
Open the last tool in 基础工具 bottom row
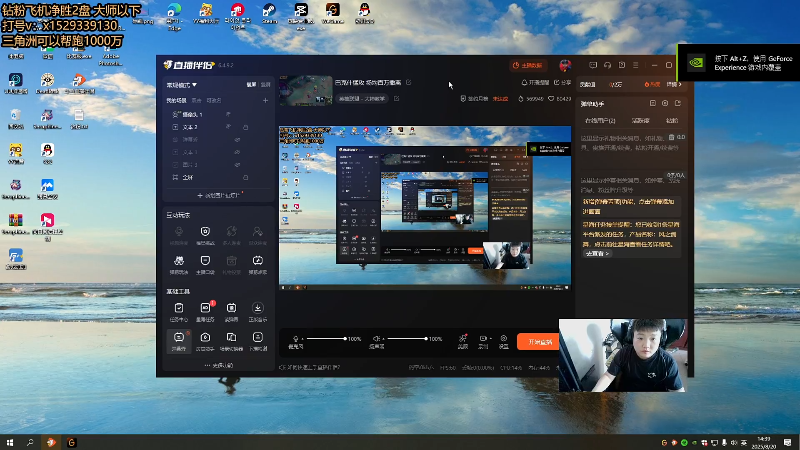click(258, 341)
